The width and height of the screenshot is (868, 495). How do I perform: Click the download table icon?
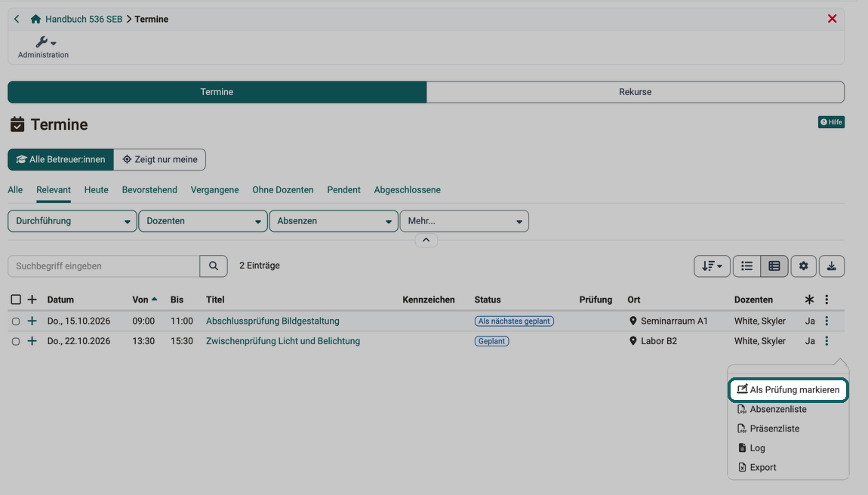(x=832, y=266)
